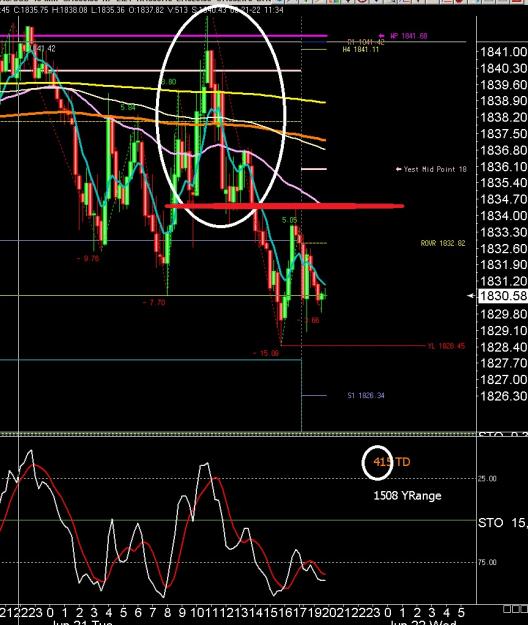528x625 pixels.
Task: Click the -9.70 swing label on chart
Action: click(88, 258)
